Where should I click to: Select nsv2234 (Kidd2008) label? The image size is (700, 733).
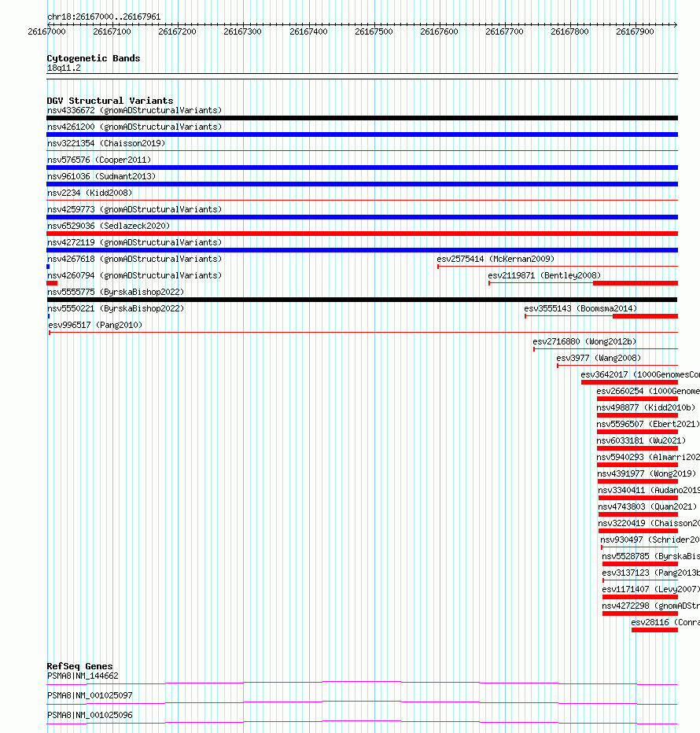click(90, 193)
